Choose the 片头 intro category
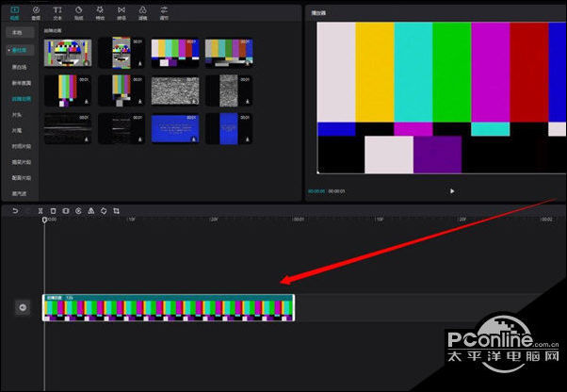567x392 pixels. click(x=17, y=115)
